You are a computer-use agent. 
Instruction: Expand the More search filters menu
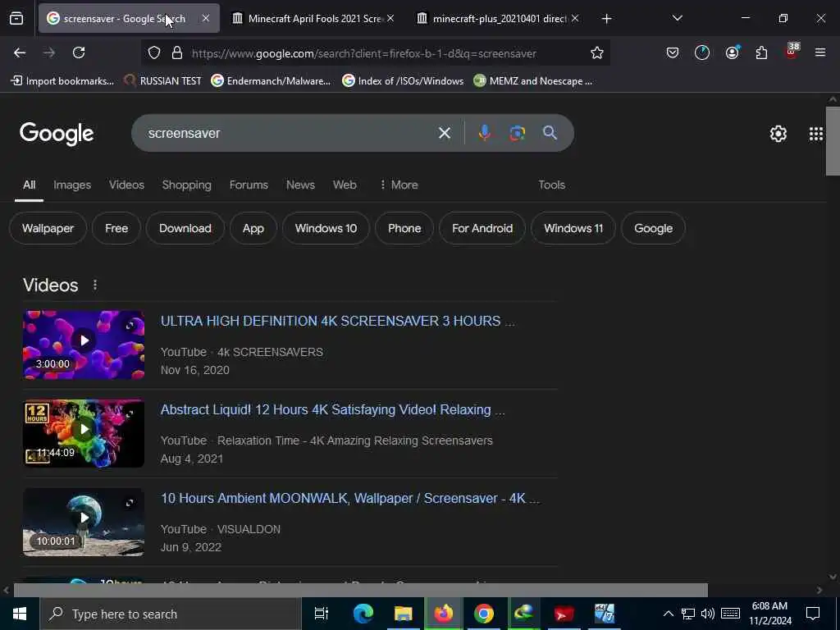click(399, 185)
